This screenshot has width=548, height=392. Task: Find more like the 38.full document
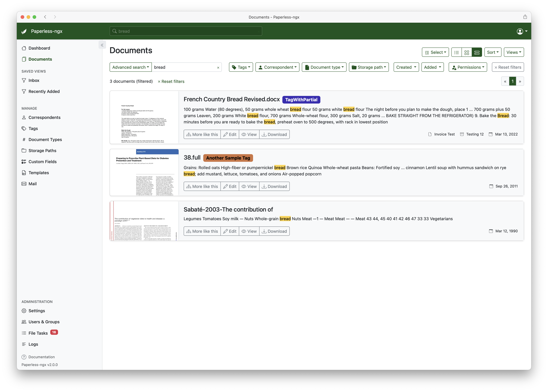pos(202,186)
